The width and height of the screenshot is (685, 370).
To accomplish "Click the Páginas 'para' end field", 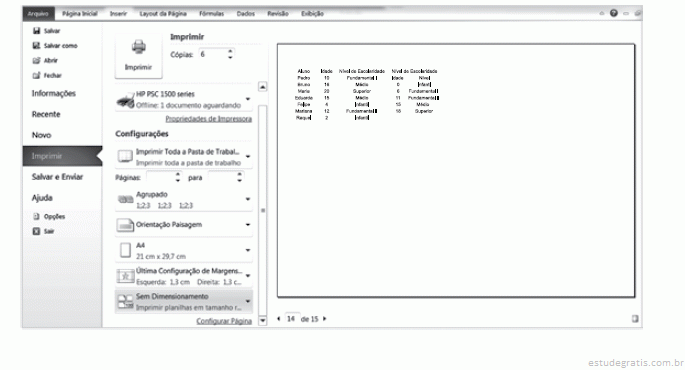I will [x=222, y=177].
